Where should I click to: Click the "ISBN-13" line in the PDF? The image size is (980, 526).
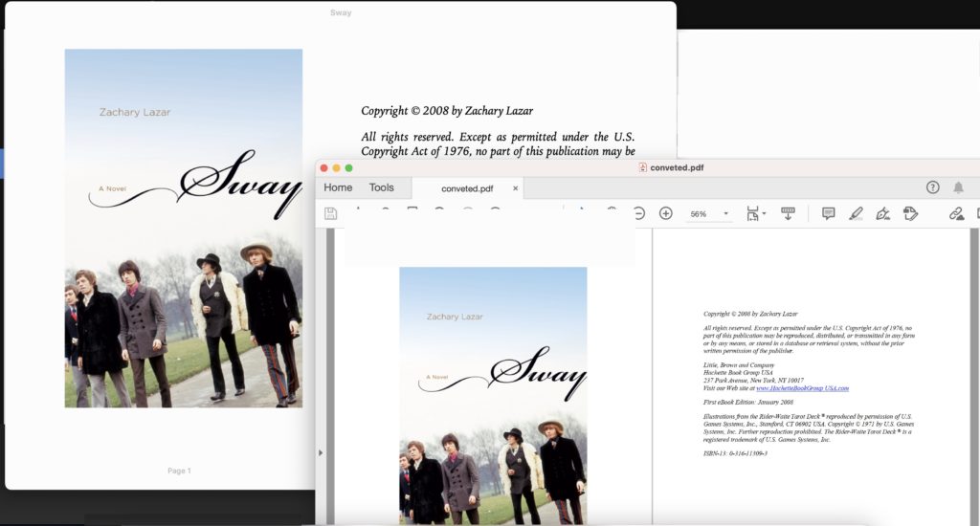(x=735, y=453)
